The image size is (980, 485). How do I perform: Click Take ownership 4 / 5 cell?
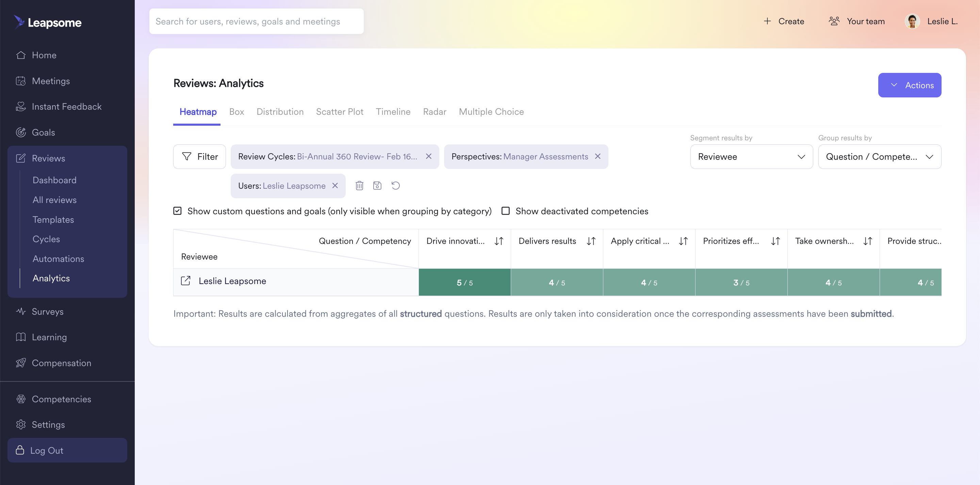click(x=834, y=282)
